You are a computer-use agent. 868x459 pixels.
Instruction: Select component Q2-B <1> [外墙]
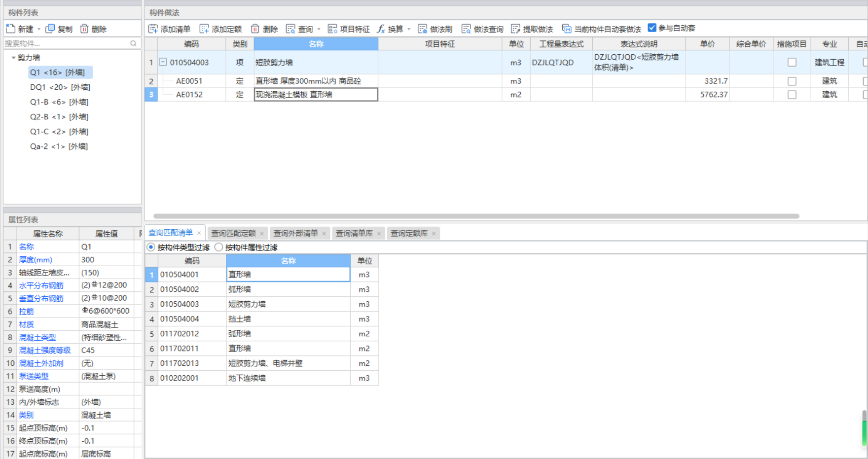click(x=59, y=117)
